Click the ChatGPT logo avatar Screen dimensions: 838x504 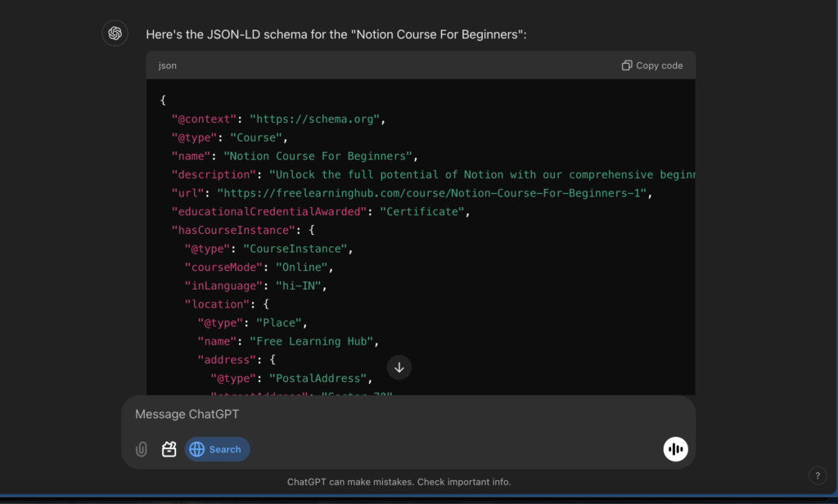(115, 34)
